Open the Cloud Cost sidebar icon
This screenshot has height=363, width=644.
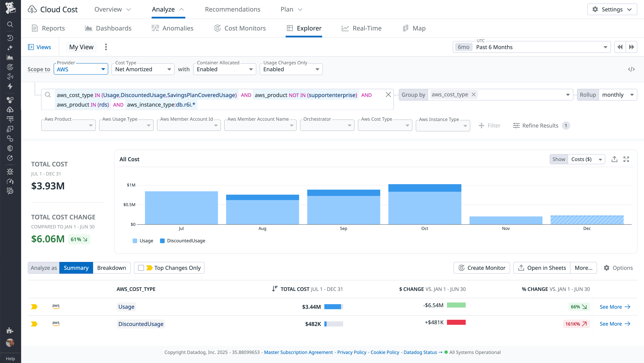pos(10,109)
